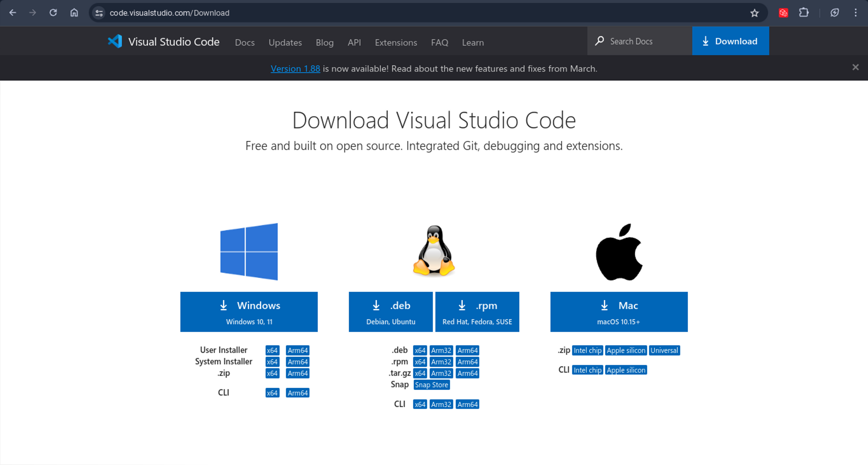868x465 pixels.
Task: Click the search magnifier icon
Action: (599, 41)
